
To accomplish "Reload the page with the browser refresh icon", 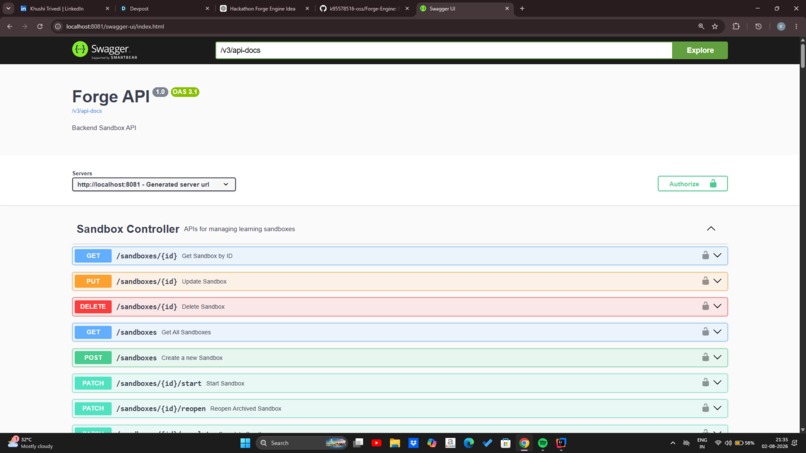I will [x=40, y=26].
